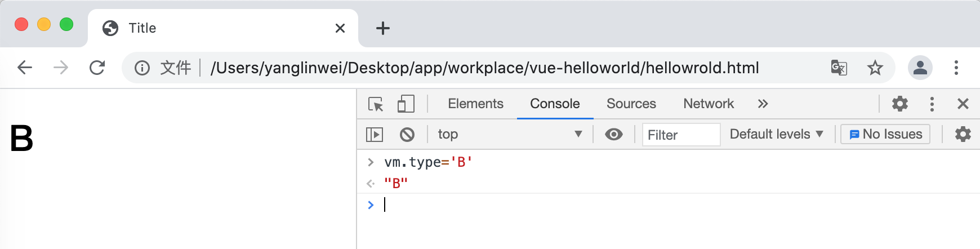
Task: Switch to the Elements tab
Action: point(475,104)
